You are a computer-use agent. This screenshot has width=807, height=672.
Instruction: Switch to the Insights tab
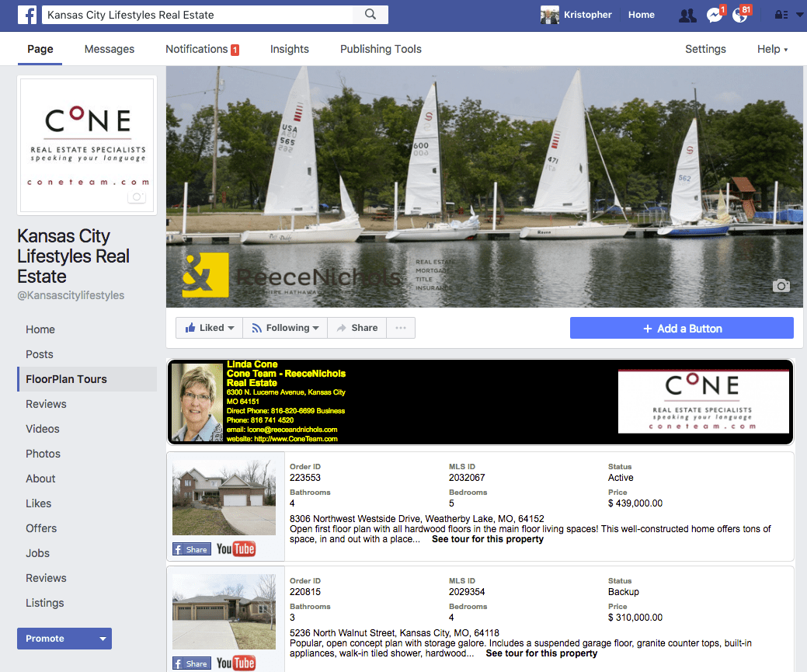pos(289,49)
